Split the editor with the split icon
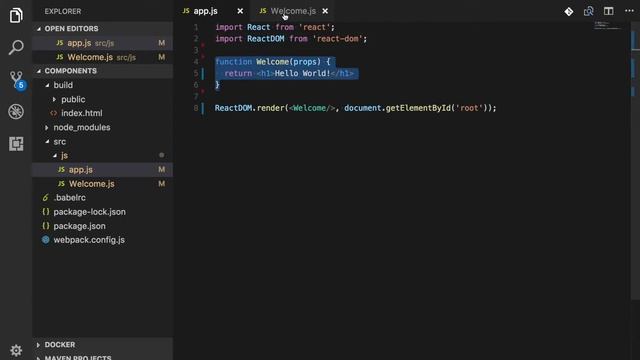Image resolution: width=640 pixels, height=360 pixels. point(609,11)
